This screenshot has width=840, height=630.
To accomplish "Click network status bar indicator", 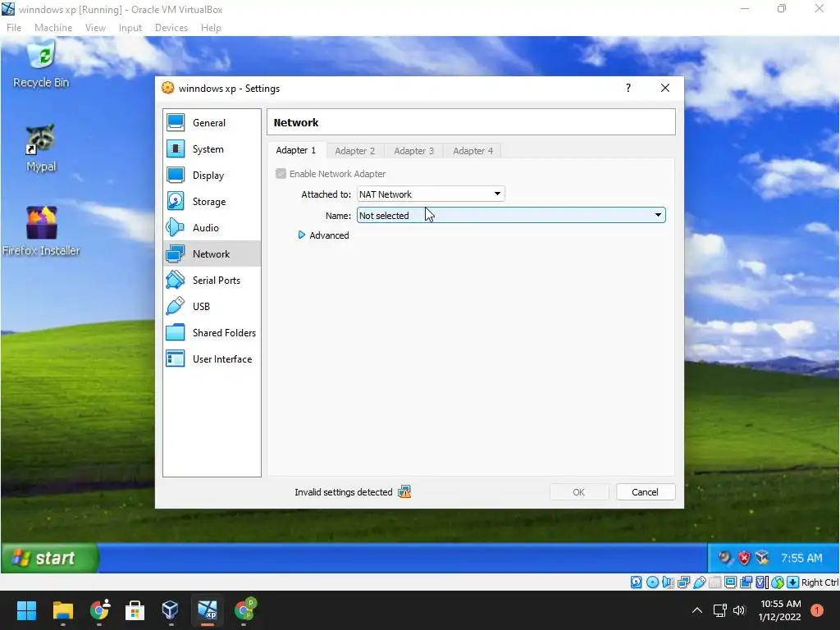I will 683,582.
